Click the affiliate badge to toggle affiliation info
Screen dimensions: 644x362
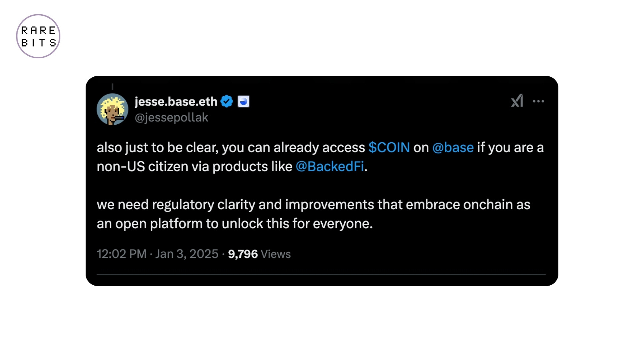pyautogui.click(x=244, y=101)
